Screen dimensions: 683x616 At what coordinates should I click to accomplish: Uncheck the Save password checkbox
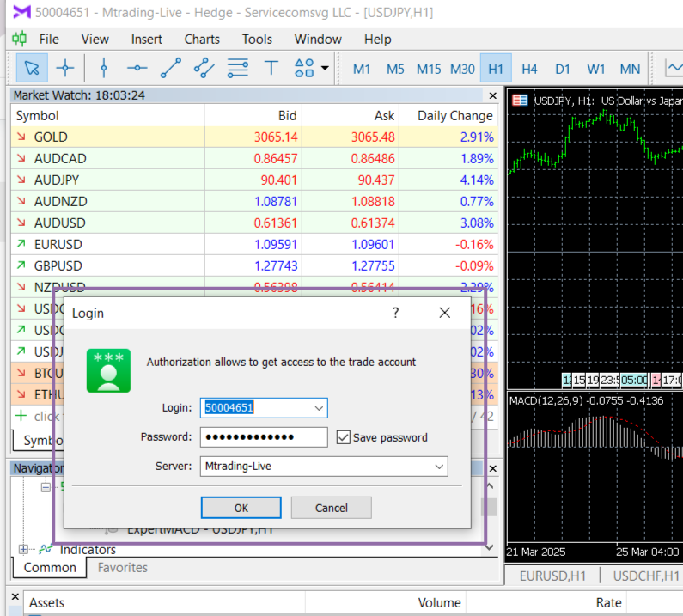(344, 437)
